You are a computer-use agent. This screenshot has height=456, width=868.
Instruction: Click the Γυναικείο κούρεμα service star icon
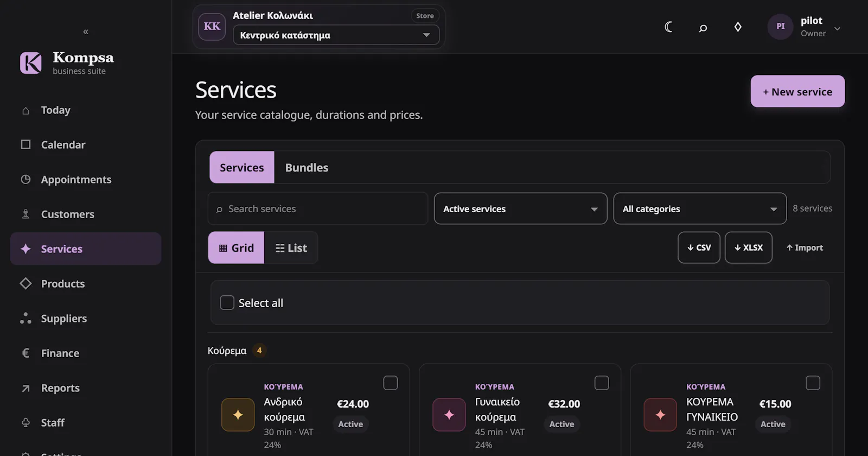click(x=449, y=415)
